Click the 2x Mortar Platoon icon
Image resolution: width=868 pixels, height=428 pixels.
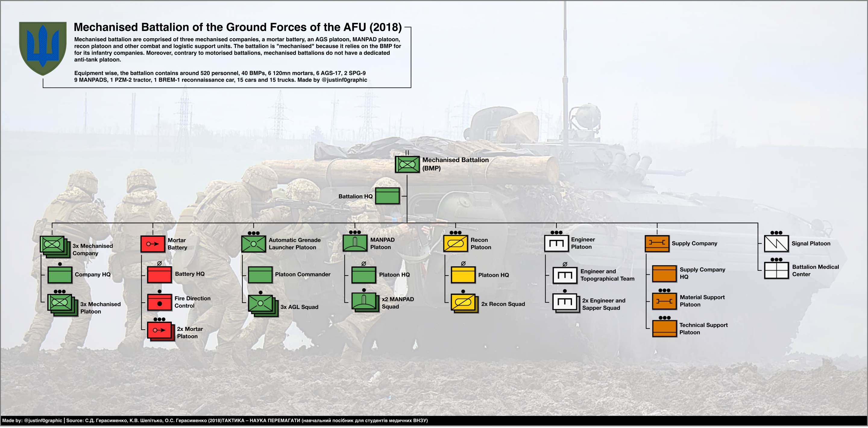coord(160,331)
